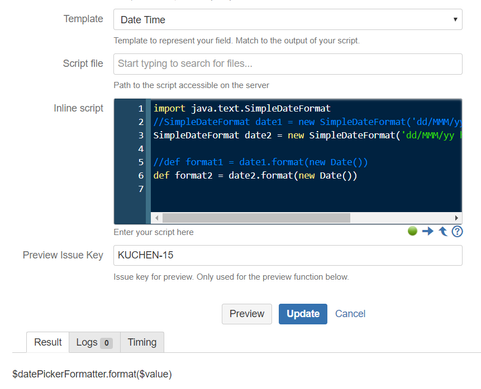Click the green script status indicator
Viewport: 481px width, 389px height.
tap(412, 231)
